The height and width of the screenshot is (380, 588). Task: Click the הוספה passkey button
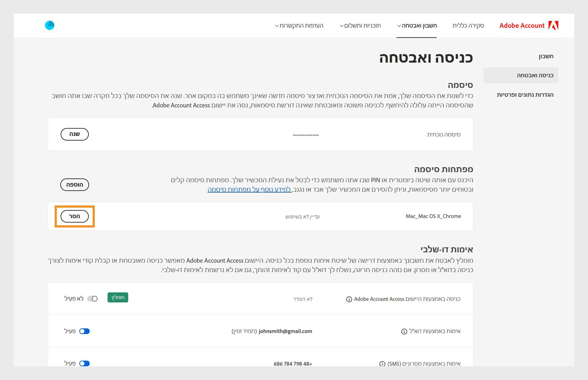pyautogui.click(x=74, y=185)
